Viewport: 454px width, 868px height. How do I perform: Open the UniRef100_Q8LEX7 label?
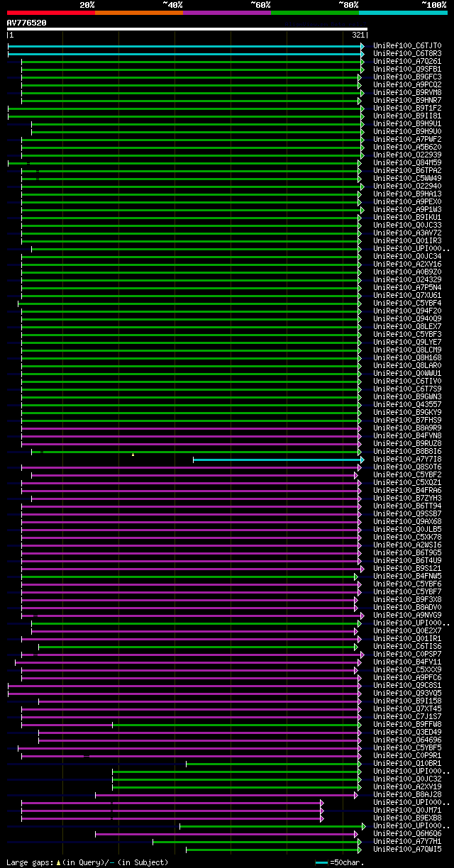[407, 327]
